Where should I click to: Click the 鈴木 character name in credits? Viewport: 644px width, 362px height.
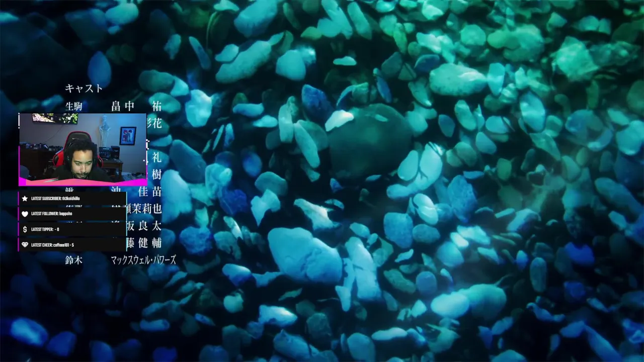pos(73,260)
